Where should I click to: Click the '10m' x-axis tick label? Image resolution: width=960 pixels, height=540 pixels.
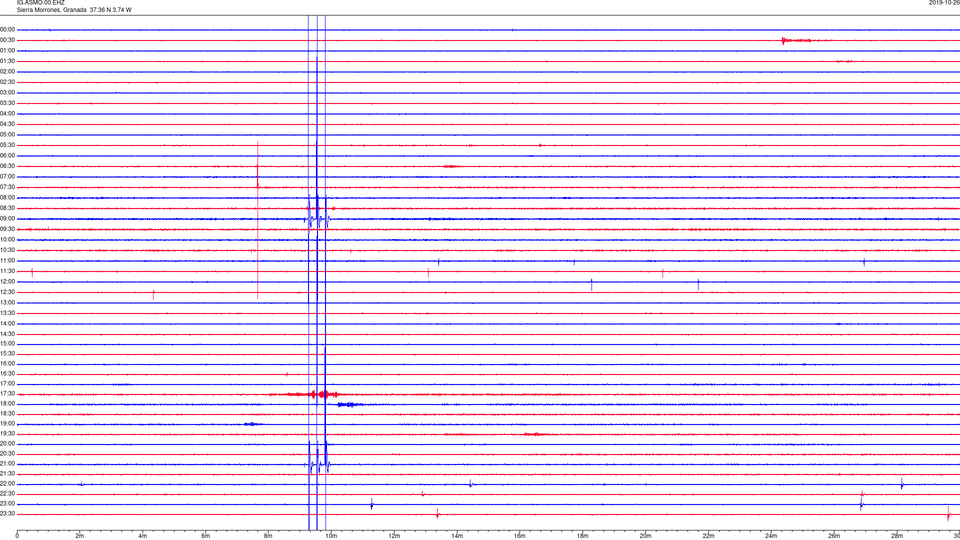pyautogui.click(x=331, y=536)
